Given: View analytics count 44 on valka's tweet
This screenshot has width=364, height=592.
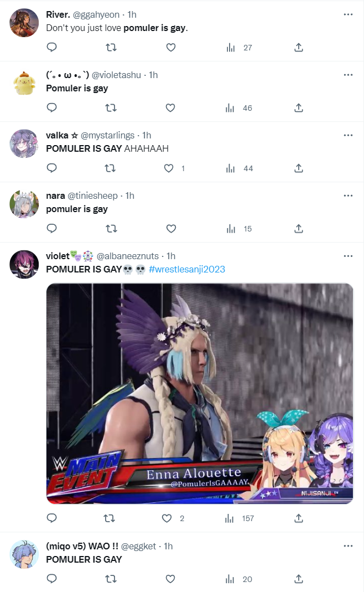Looking at the screenshot, I should coord(240,168).
